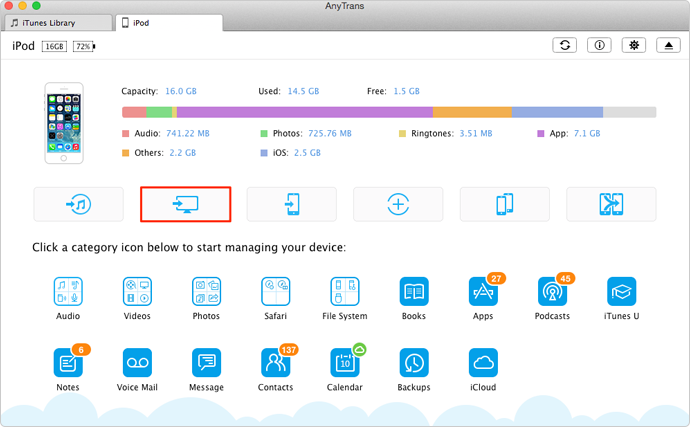Click the iOS size 2.5 GB
Image resolution: width=690 pixels, height=427 pixels.
pos(307,153)
